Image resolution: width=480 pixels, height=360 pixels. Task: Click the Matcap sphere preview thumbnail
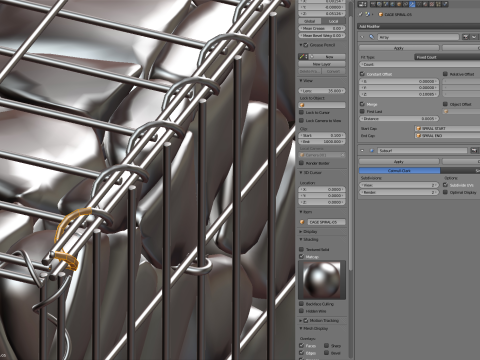tap(322, 280)
